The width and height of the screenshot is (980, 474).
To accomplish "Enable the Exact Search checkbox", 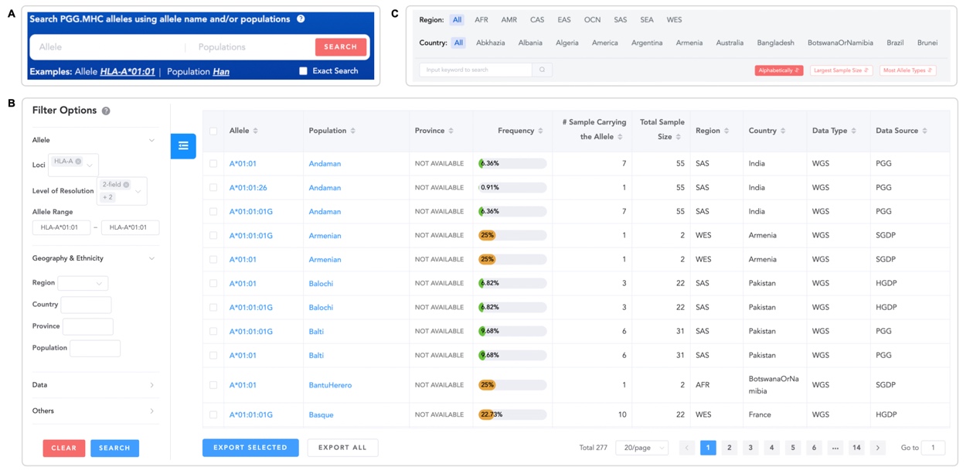I will [x=303, y=71].
